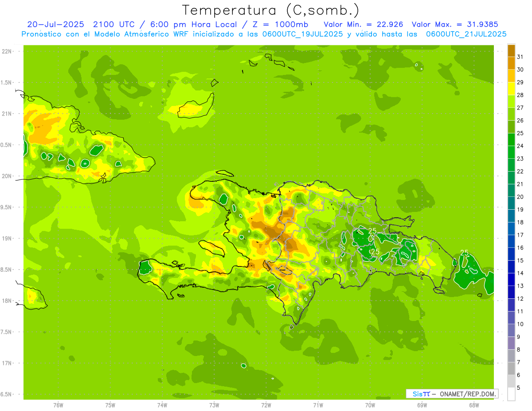Click the legend value label '15'
Screen dimensions: 532x411
tap(520, 260)
